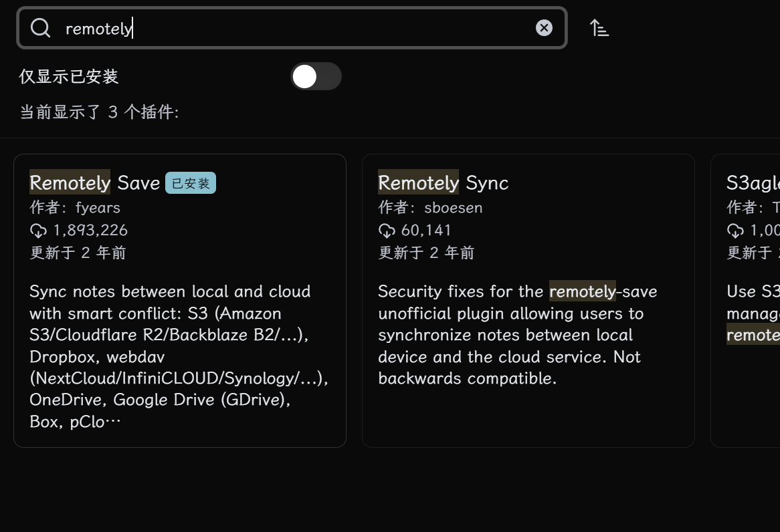Click the fyears author line
780x532 pixels.
(x=75, y=207)
